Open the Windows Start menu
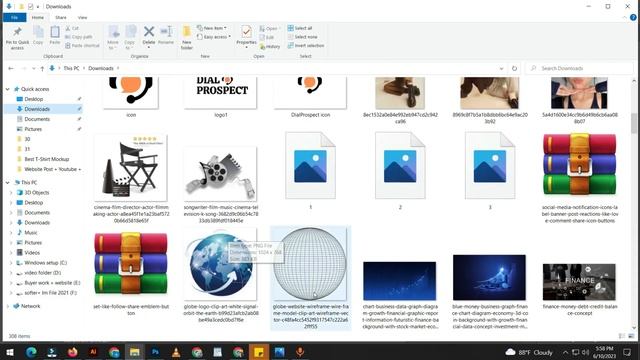The width and height of the screenshot is (640, 360). (10, 352)
